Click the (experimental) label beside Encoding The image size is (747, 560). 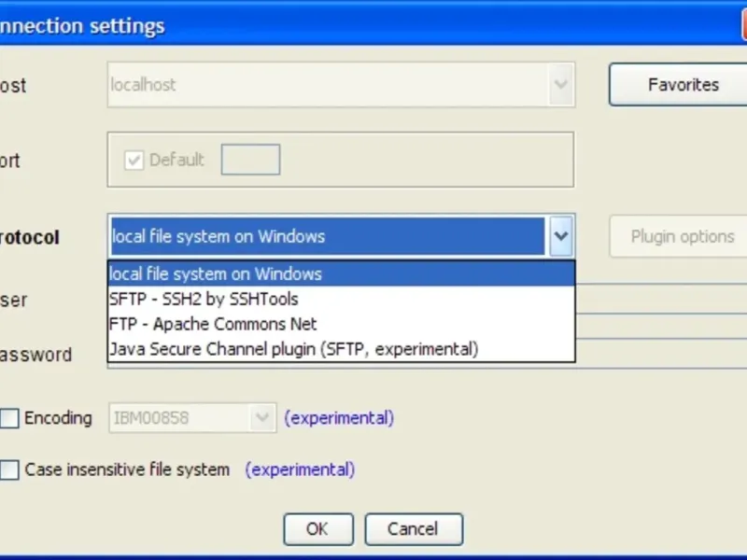tap(339, 418)
